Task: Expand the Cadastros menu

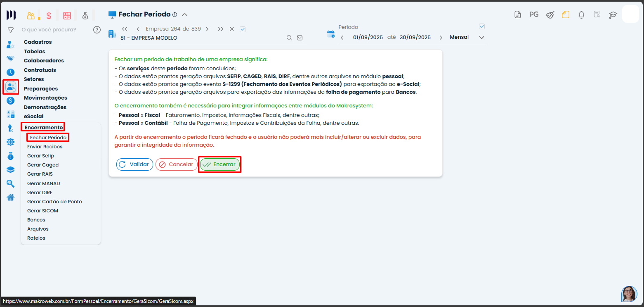Action: point(38,42)
